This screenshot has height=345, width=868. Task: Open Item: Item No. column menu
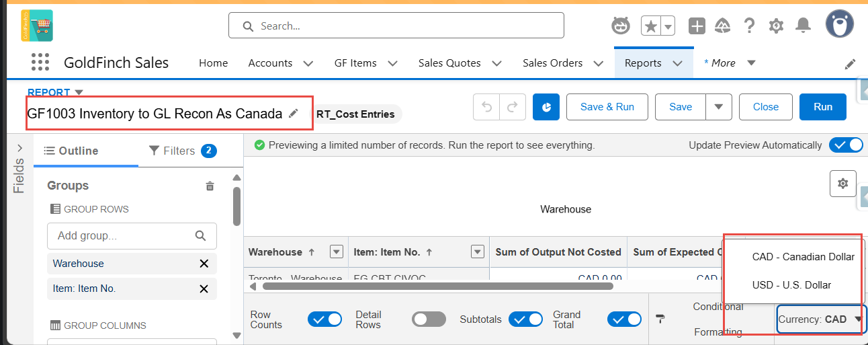tap(477, 252)
